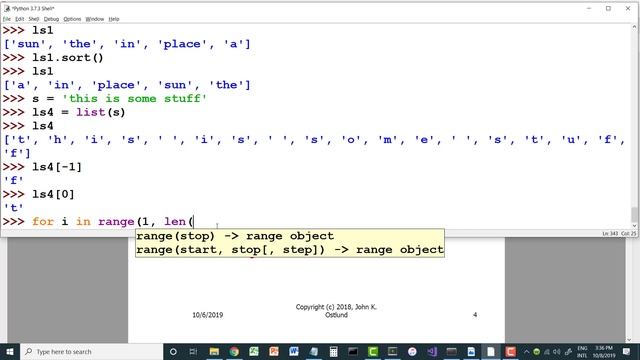This screenshot has width=640, height=360.
Task: Open the Edit menu
Action: click(x=20, y=19)
